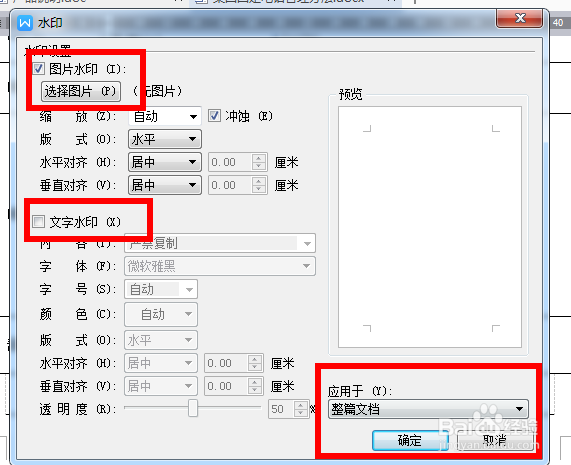Click the picture vertical offset field

coord(230,185)
